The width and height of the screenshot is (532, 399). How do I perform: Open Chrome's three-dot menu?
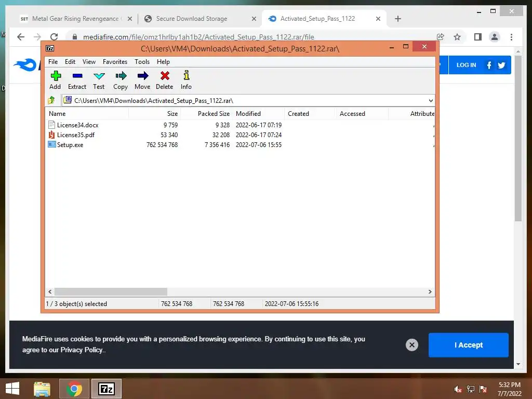coord(511,37)
